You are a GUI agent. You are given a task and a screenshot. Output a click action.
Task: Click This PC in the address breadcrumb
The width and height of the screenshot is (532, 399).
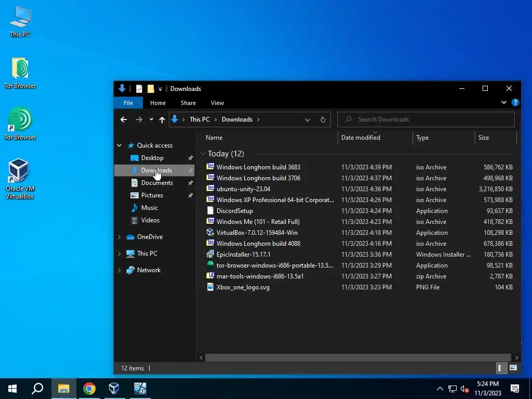click(x=199, y=119)
